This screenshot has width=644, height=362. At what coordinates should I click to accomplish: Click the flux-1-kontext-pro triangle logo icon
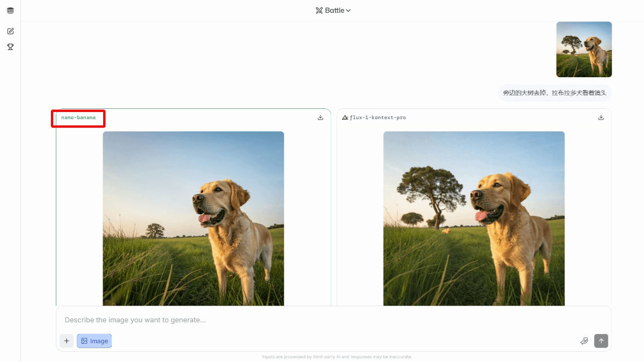(345, 117)
